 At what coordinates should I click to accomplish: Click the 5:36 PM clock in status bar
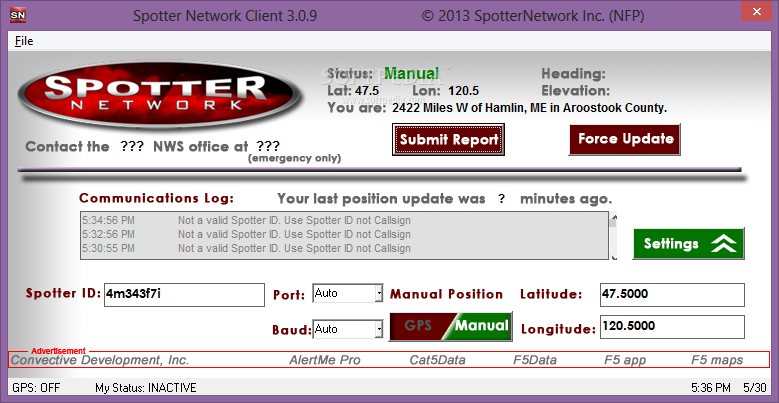710,388
